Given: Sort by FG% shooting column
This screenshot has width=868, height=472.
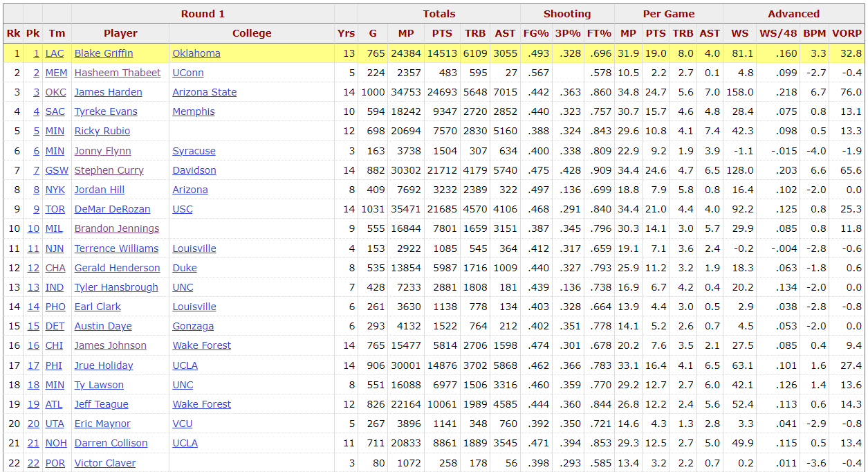Looking at the screenshot, I should (536, 33).
